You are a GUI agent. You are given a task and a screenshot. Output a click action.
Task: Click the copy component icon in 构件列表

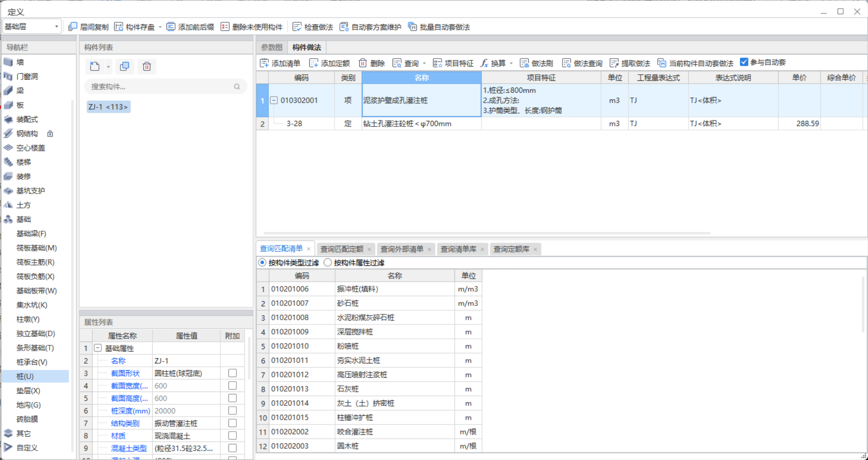125,66
